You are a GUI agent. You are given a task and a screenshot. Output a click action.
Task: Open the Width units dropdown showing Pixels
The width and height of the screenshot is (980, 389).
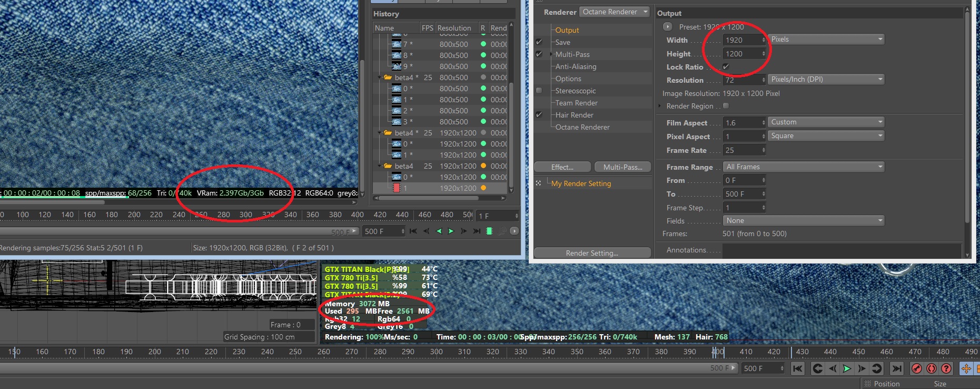pyautogui.click(x=826, y=40)
